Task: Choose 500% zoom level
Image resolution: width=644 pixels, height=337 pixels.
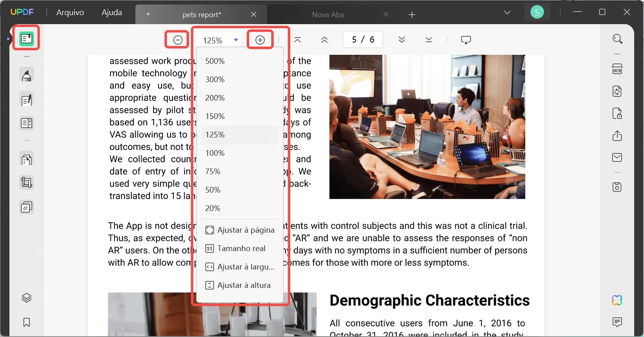Action: [240, 61]
